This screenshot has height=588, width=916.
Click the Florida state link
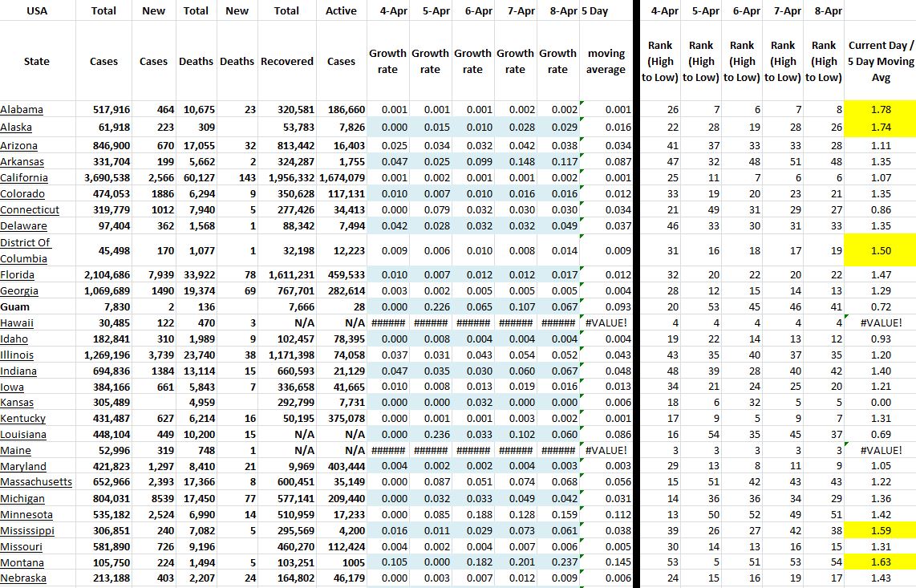18,275
